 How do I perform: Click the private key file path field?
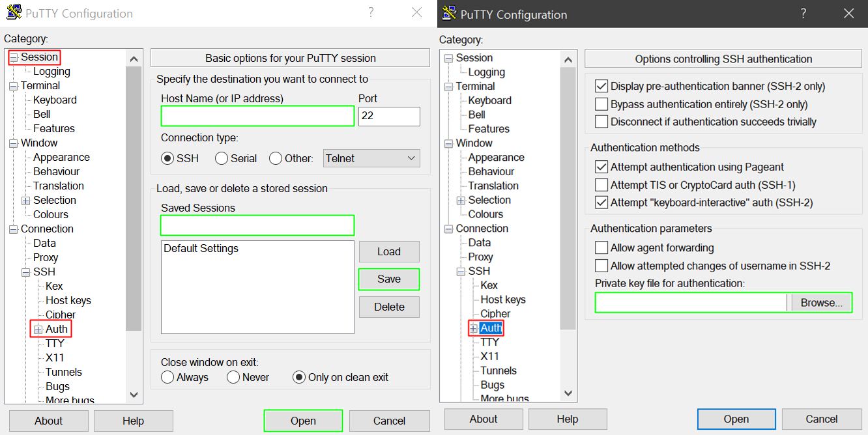pos(691,303)
